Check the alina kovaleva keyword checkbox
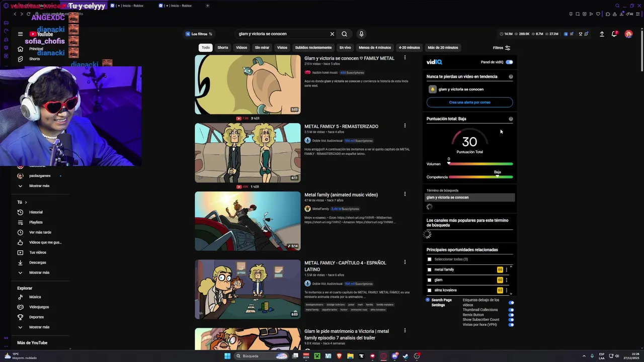644x362 pixels. [x=429, y=290]
